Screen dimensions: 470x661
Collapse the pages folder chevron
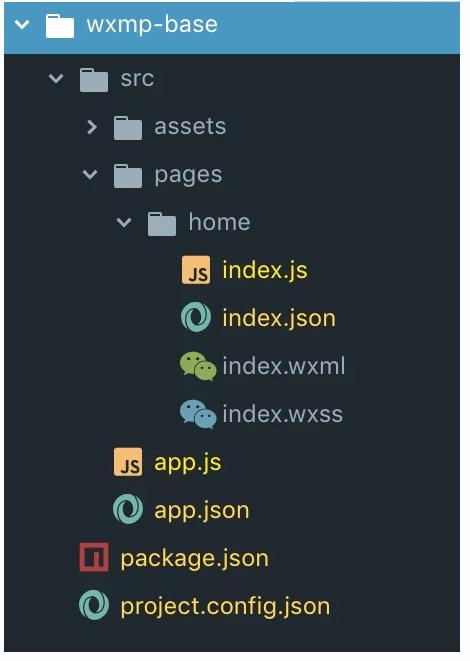coord(90,174)
